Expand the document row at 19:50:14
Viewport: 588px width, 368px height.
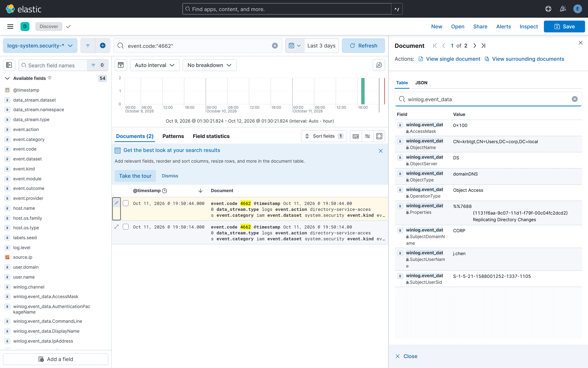point(116,227)
